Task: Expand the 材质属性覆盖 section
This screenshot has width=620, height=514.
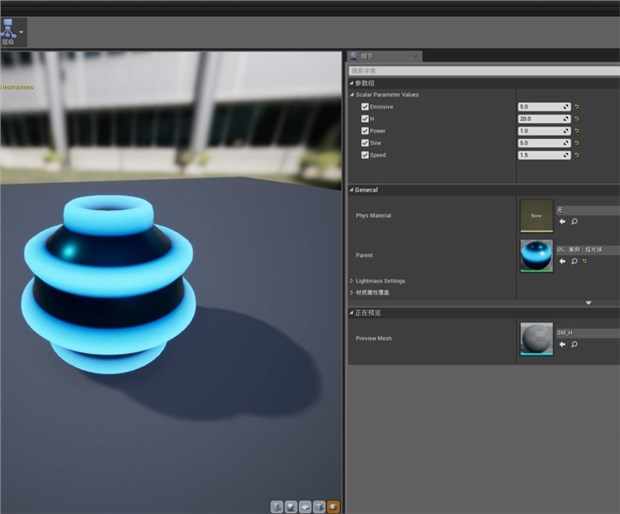Action: tap(351, 293)
